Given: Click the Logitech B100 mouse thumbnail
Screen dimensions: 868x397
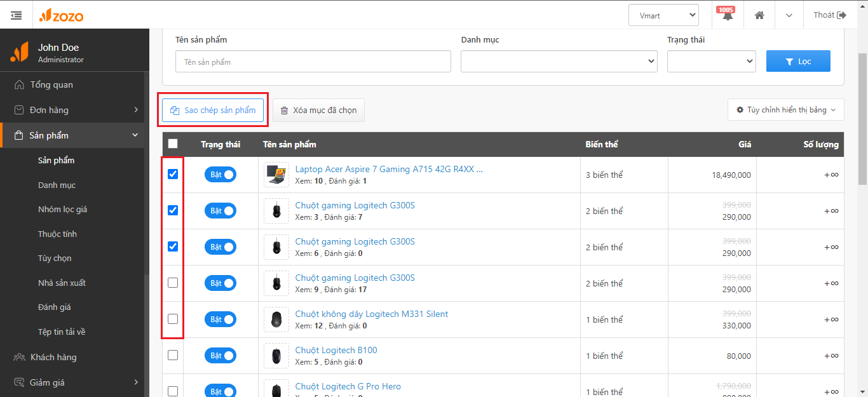Looking at the screenshot, I should 276,356.
